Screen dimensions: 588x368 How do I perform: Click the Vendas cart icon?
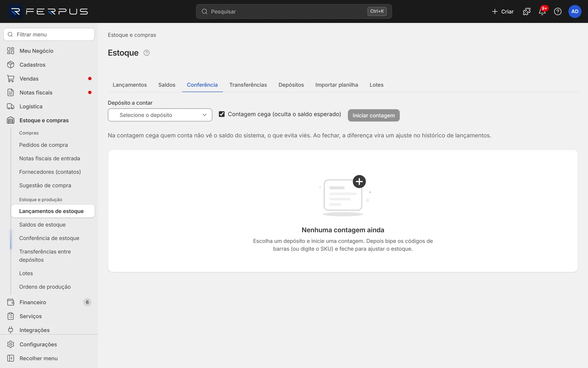click(11, 79)
